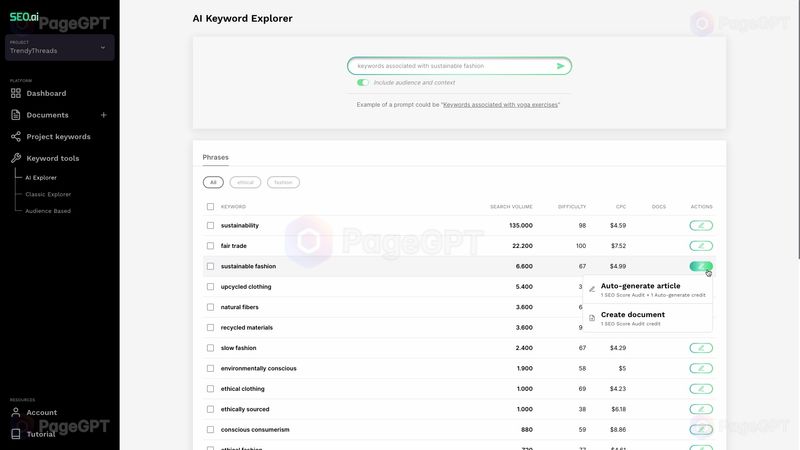Click the $8.86 CPC value

click(x=618, y=430)
